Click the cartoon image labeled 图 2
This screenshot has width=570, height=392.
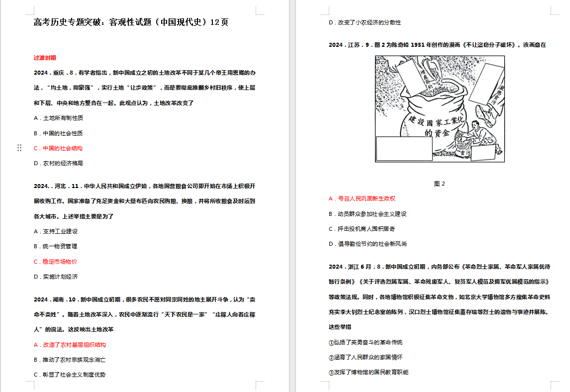[440, 109]
